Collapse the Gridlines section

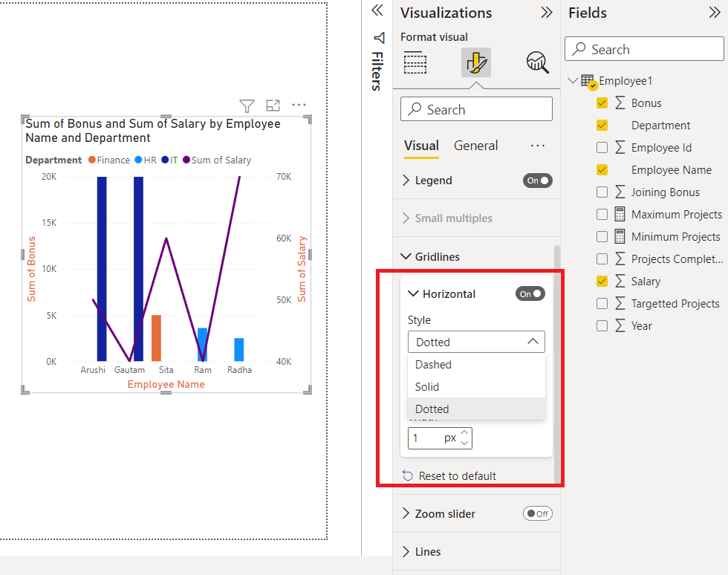(x=406, y=256)
